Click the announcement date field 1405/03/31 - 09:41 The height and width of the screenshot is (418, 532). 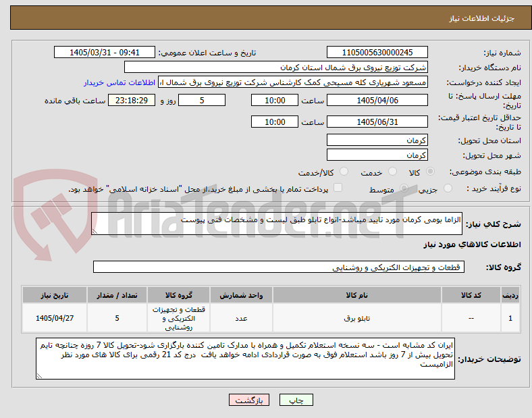pyautogui.click(x=105, y=52)
